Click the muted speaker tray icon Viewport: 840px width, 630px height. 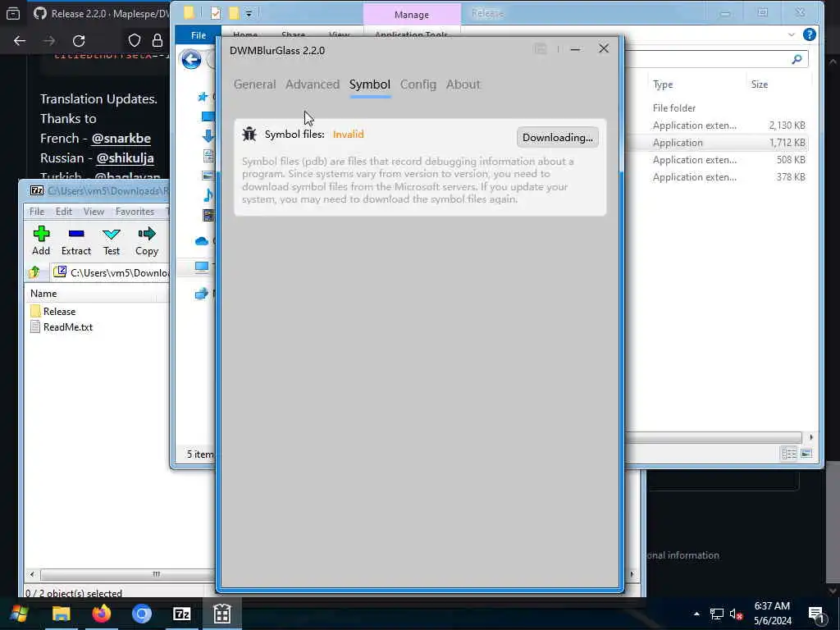click(x=736, y=614)
